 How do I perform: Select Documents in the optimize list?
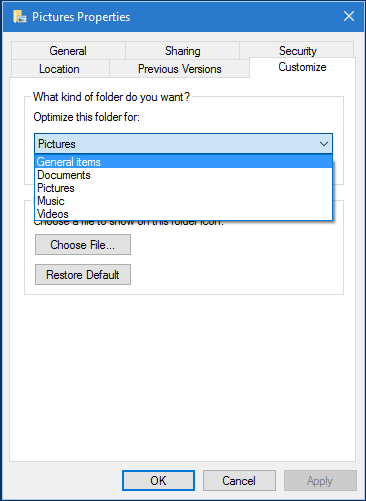(x=183, y=175)
